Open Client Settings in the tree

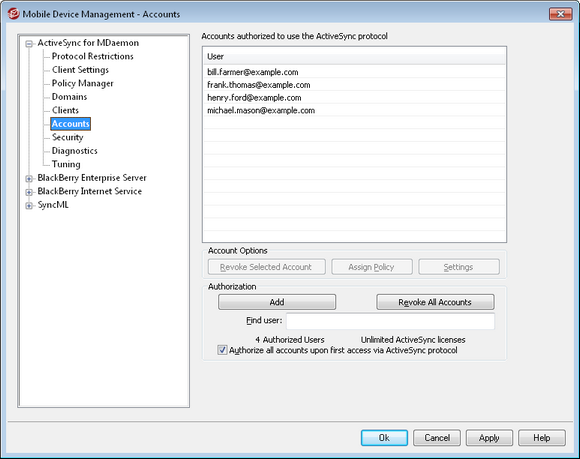(80, 70)
